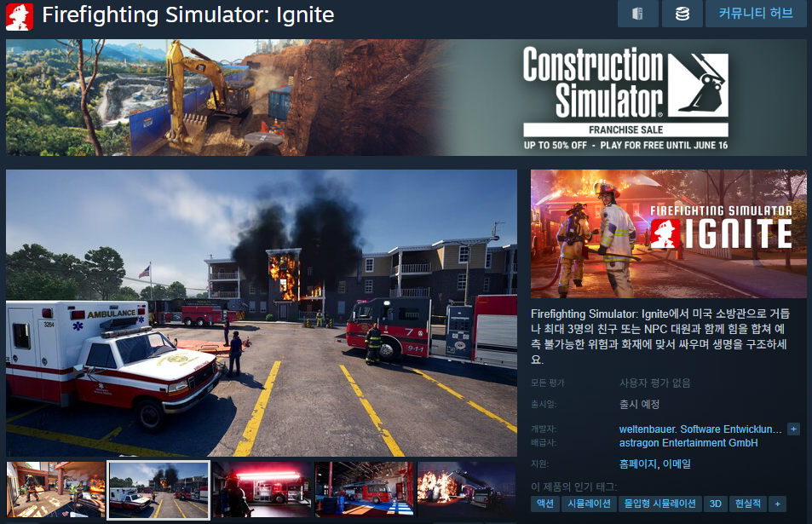Open the 홈페이지 support link
The image size is (812, 524).
pyautogui.click(x=637, y=464)
